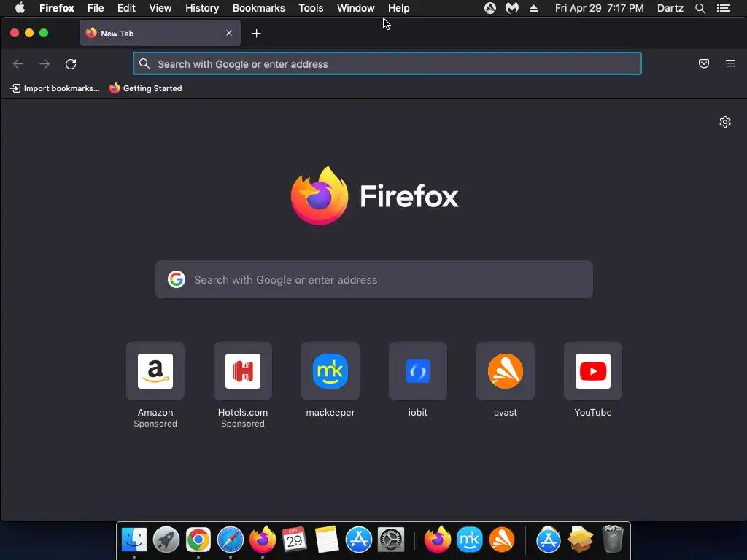
Task: Open the Bookmarks menu
Action: pos(259,8)
